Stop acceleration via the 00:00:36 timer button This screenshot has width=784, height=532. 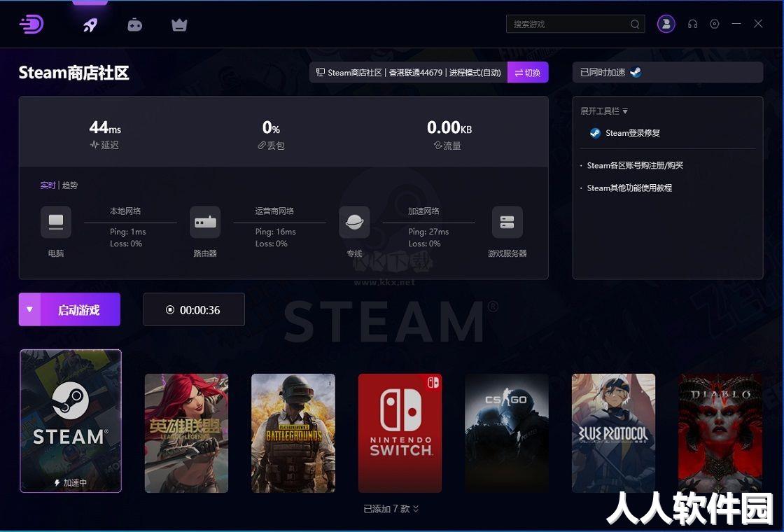[194, 310]
